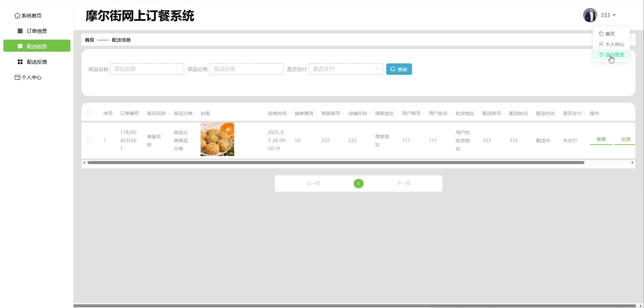Sort by the 配送姓名 column header
644x308 pixels.
pos(519,113)
